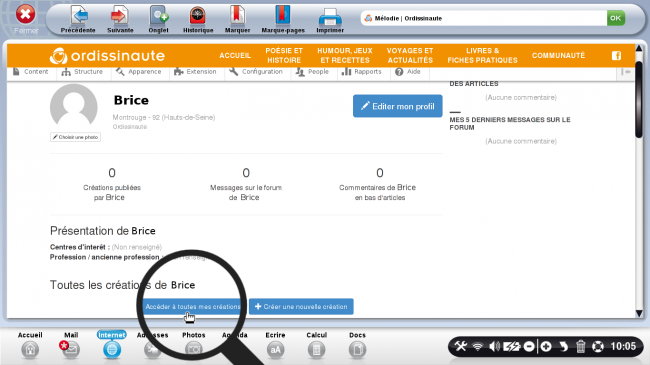Image resolution: width=650 pixels, height=365 pixels.
Task: Open the Photos app
Action: coord(194,346)
